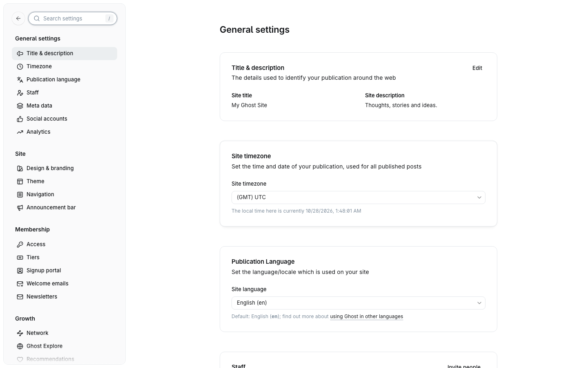Click the Navigation list icon
This screenshot has height=368, width=588.
pos(20,195)
